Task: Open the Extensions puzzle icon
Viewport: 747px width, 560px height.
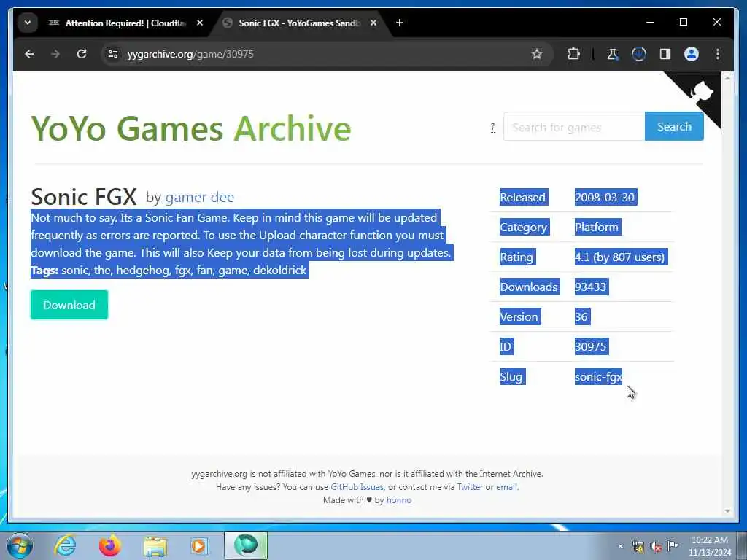Action: click(x=573, y=54)
